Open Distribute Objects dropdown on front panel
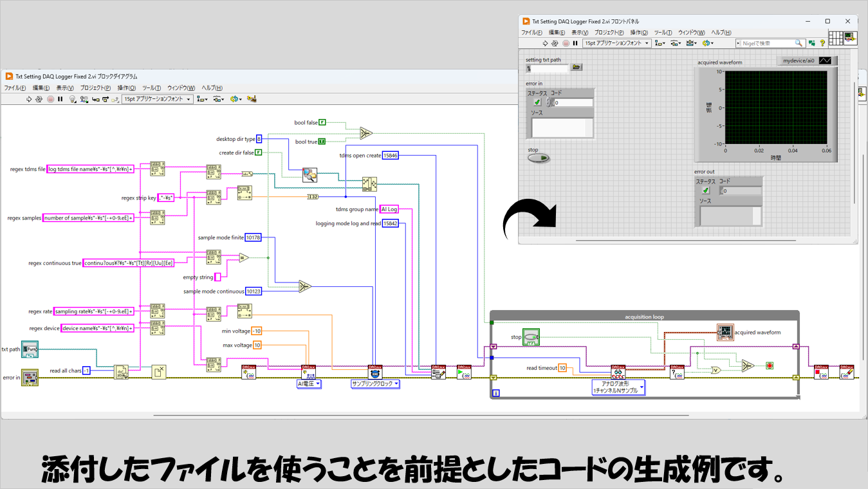The height and width of the screenshot is (489, 868). pyautogui.click(x=676, y=43)
